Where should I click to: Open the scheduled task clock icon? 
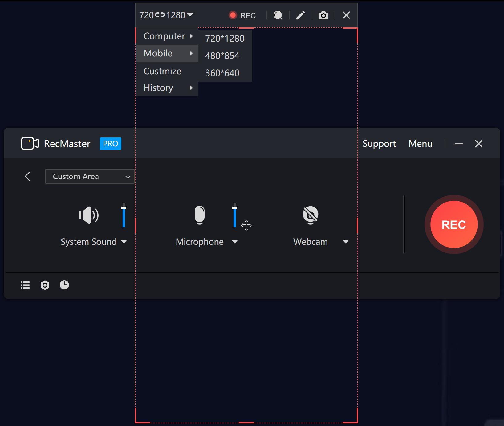(x=64, y=285)
